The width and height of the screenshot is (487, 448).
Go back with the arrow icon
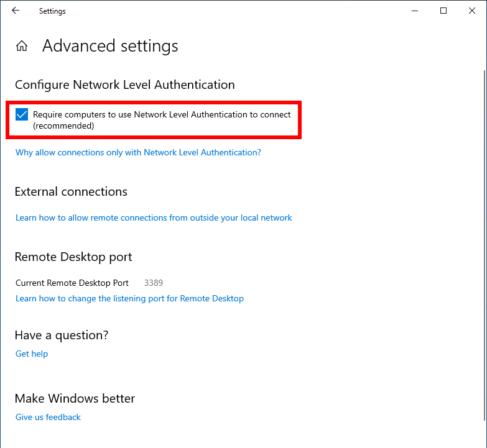pyautogui.click(x=16, y=11)
